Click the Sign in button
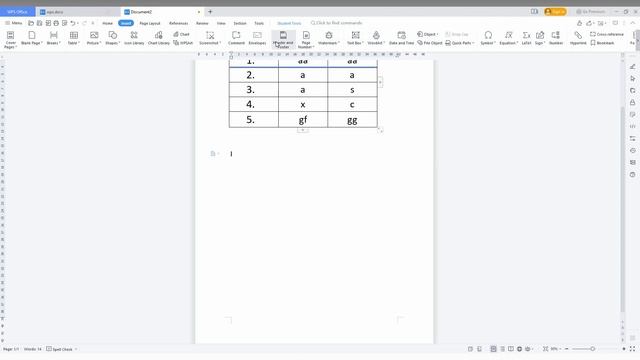 click(555, 12)
